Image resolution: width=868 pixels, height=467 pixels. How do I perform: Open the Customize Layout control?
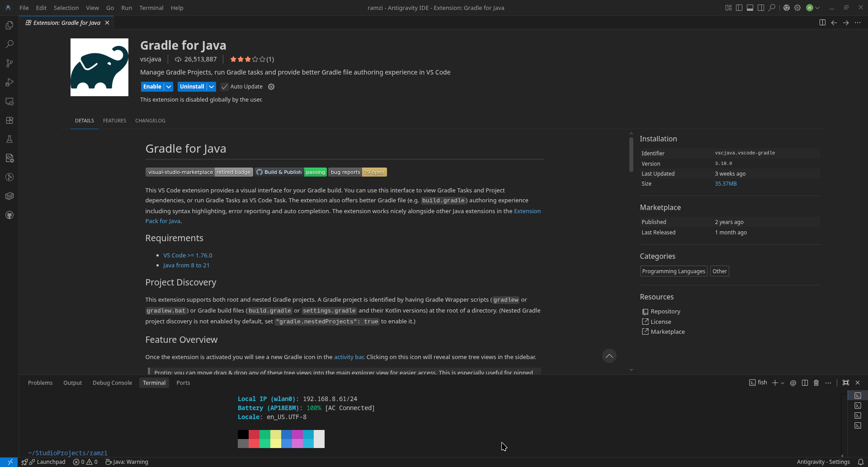click(728, 8)
